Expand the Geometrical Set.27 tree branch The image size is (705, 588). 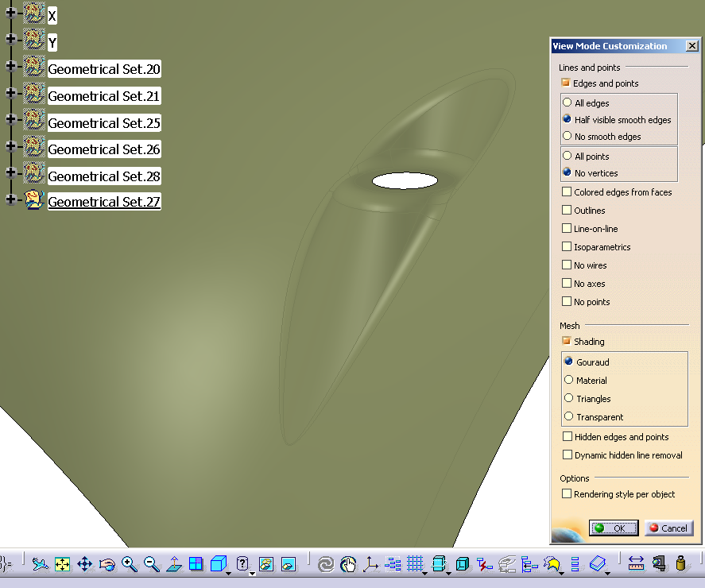[10, 199]
